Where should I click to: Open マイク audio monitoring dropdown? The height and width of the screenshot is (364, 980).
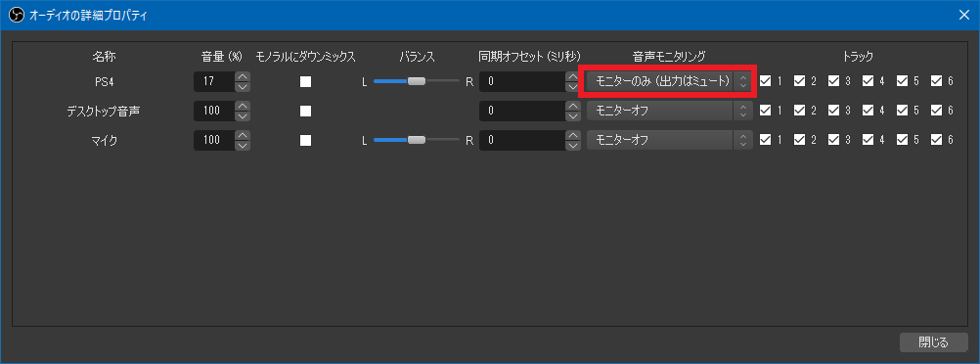(668, 140)
